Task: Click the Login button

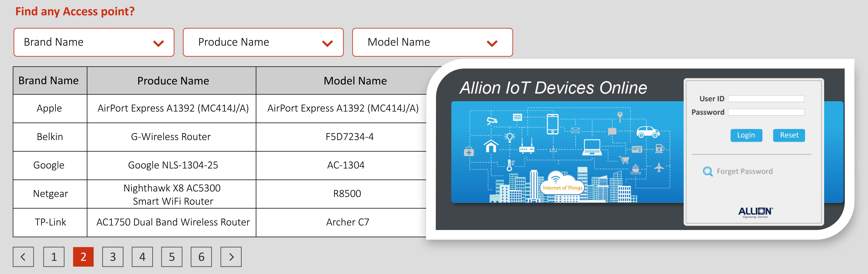Action: 746,135
